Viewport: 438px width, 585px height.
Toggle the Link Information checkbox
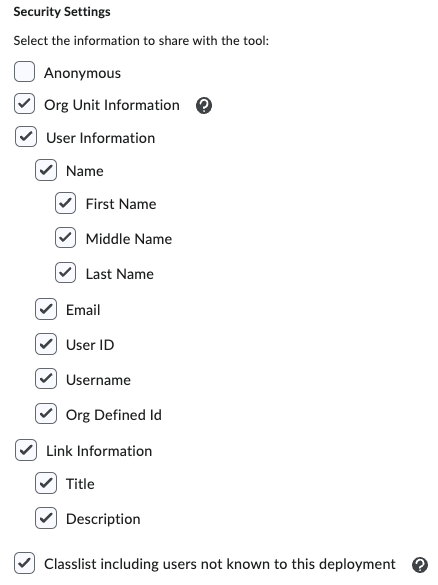pos(26,450)
